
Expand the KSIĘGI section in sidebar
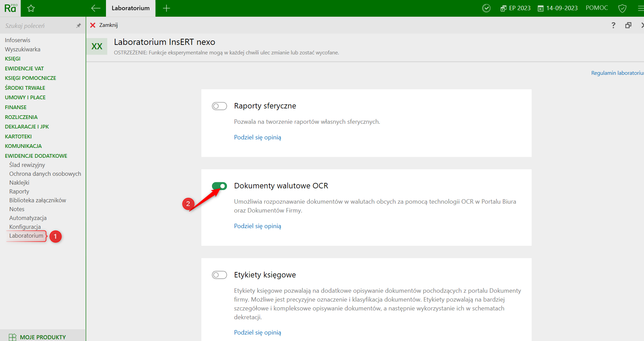[13, 59]
